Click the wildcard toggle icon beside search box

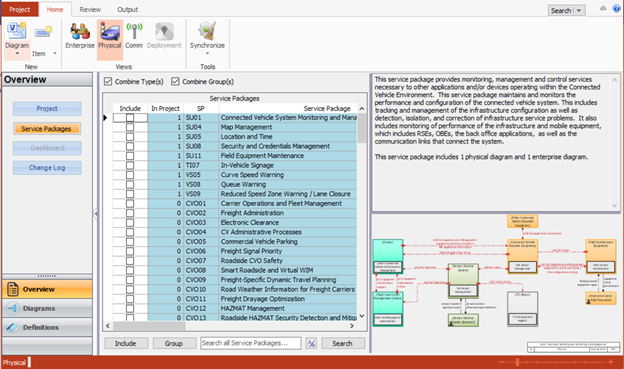tap(311, 343)
